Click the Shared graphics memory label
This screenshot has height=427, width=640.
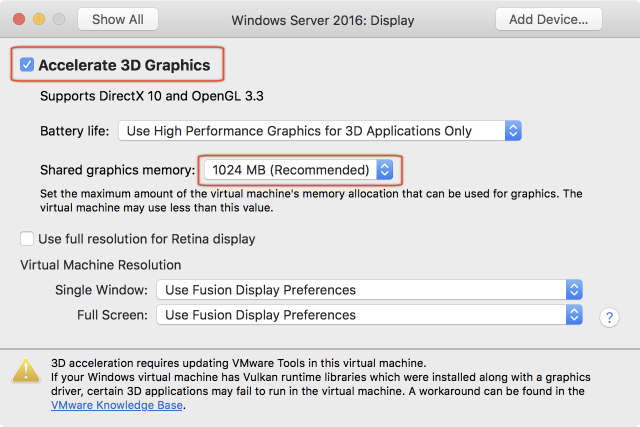pyautogui.click(x=118, y=171)
